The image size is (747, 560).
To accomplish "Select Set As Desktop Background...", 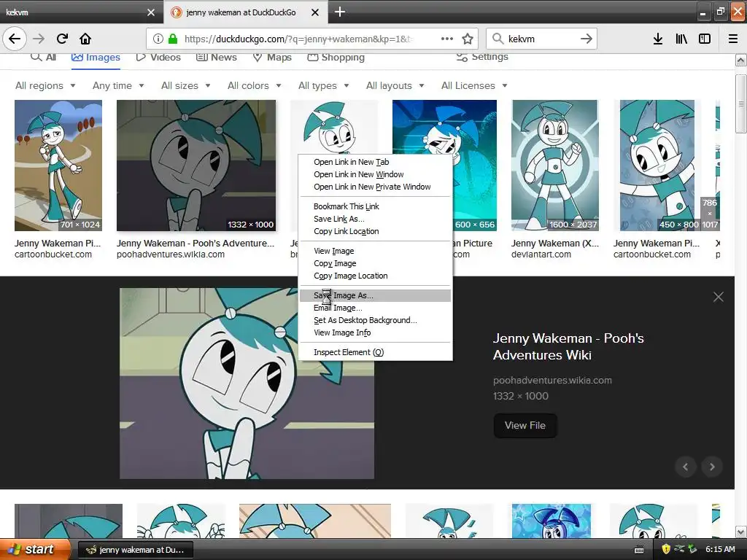I will (375, 320).
